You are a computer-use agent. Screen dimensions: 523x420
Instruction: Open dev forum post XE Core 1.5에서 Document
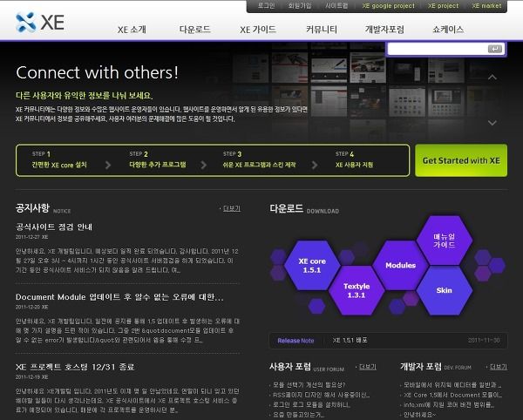click(x=452, y=395)
